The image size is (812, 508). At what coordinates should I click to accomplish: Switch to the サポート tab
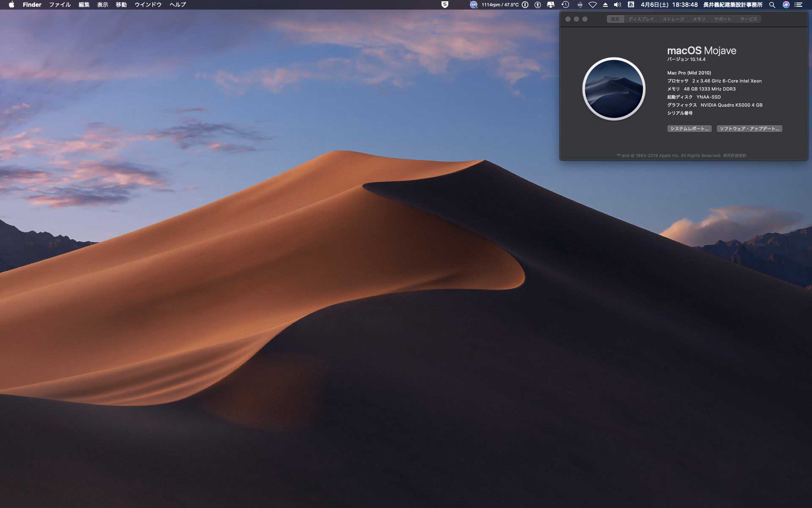(723, 19)
